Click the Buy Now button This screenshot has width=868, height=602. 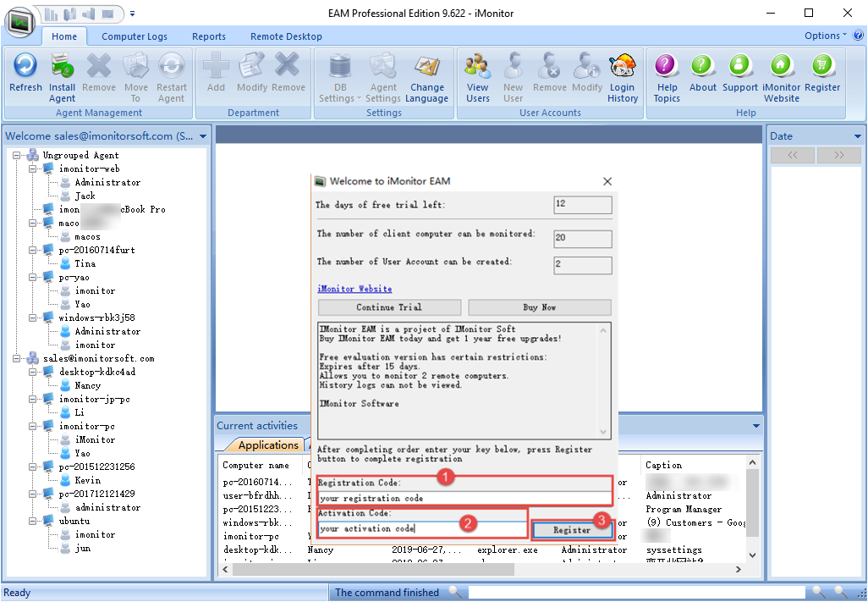coord(540,307)
